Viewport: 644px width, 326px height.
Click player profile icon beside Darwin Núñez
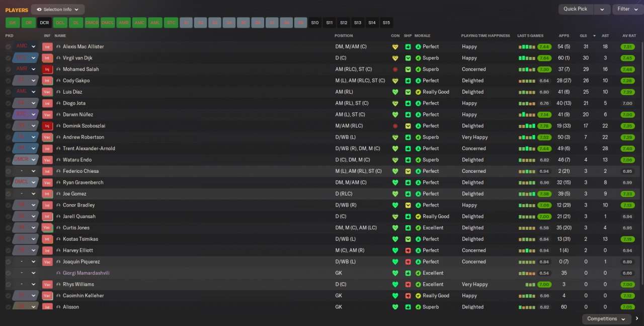[x=58, y=115]
